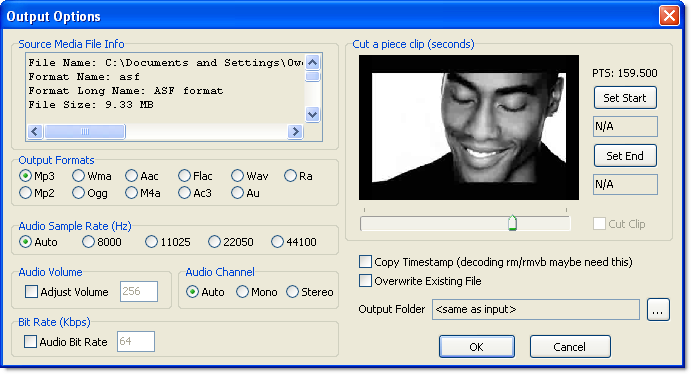
Task: Click the 'Format Name: asf' line
Action: pyautogui.click(x=84, y=77)
